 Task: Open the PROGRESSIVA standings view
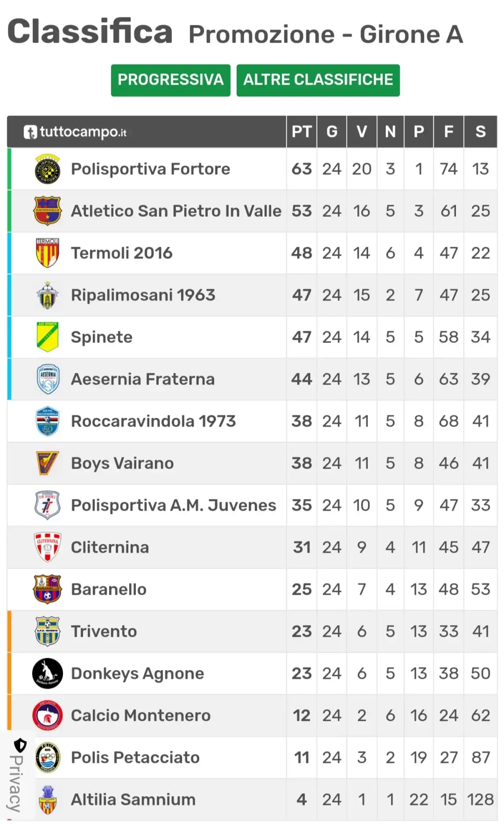point(170,80)
